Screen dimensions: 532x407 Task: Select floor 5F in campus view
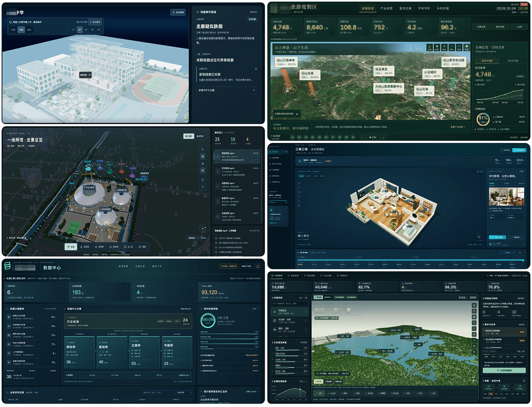[99, 30]
